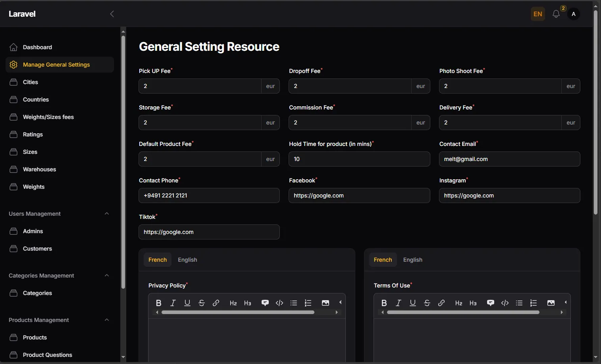The height and width of the screenshot is (364, 601).
Task: Open notifications bell in the header
Action: tap(556, 14)
